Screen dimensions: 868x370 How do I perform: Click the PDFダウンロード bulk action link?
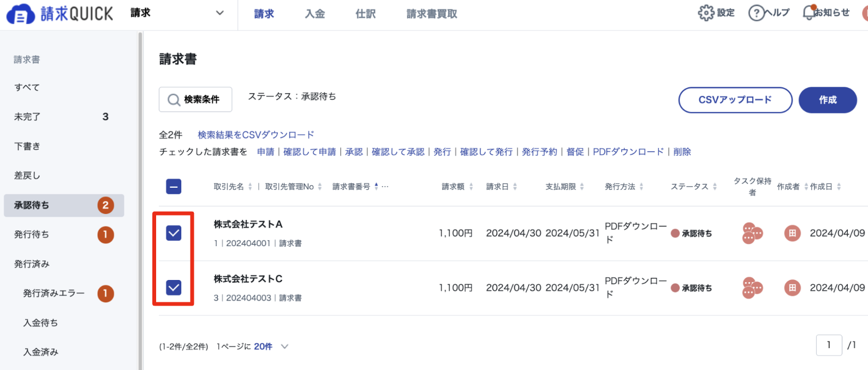(x=628, y=152)
